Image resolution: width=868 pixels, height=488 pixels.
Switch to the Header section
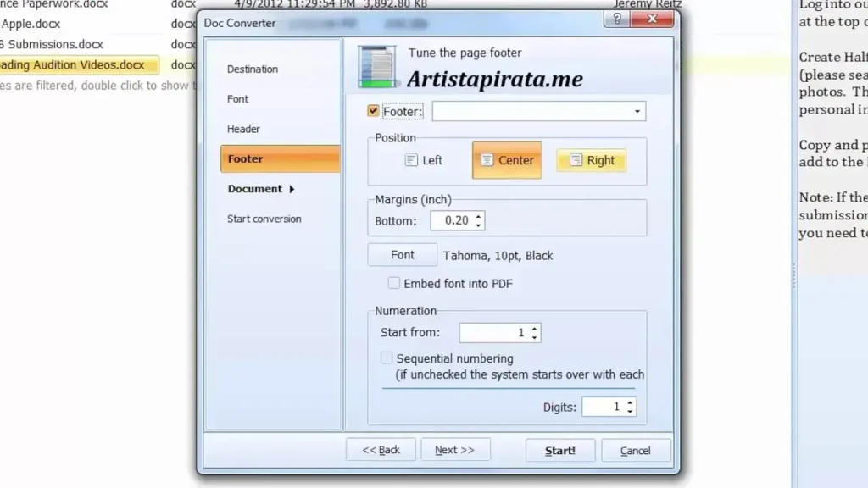[243, 129]
